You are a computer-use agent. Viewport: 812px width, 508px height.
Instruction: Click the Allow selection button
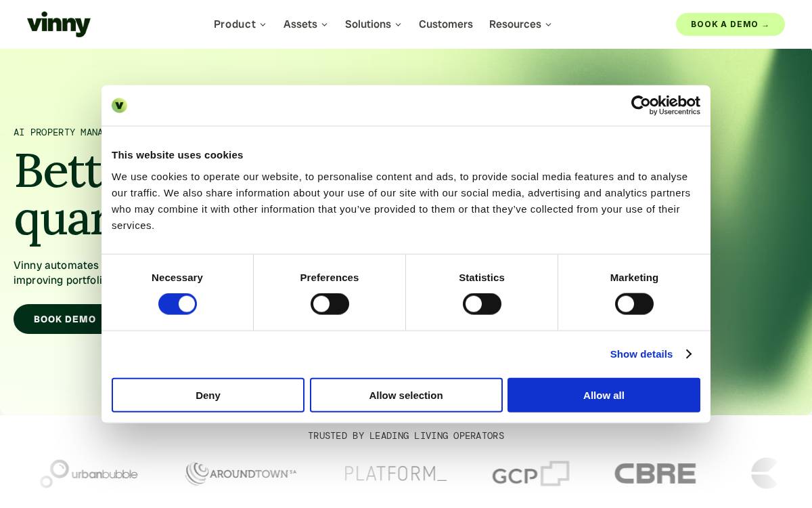(406, 395)
